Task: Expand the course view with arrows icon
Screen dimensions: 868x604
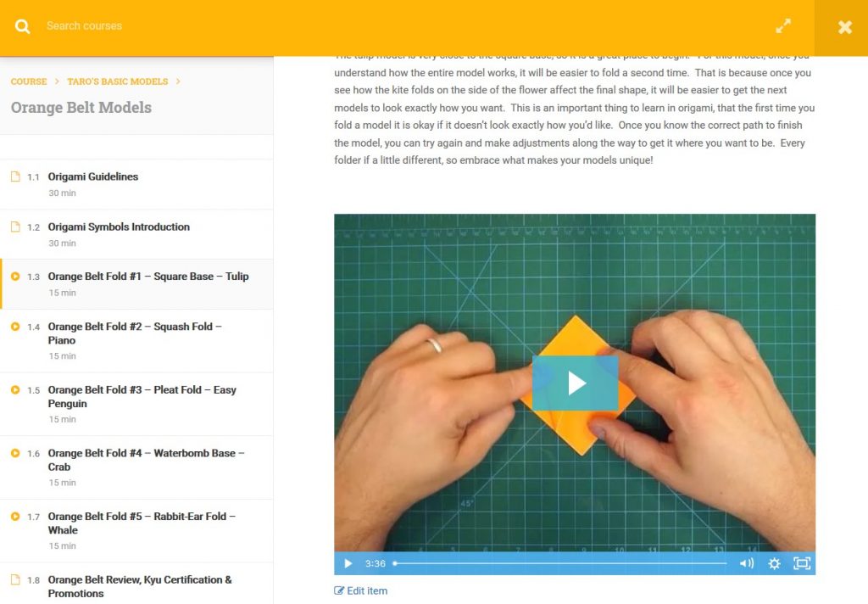Action: pos(782,26)
